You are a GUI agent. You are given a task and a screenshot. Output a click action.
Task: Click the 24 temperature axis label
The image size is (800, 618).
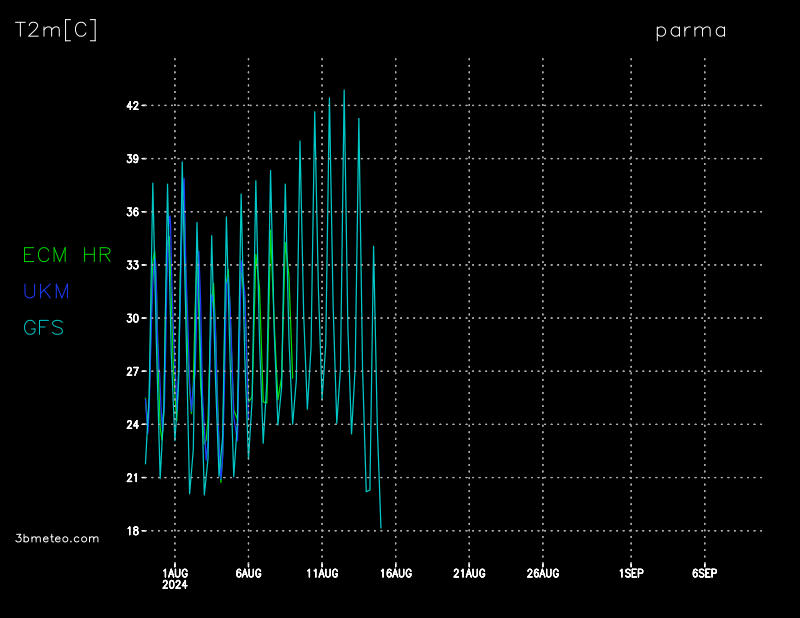click(132, 425)
